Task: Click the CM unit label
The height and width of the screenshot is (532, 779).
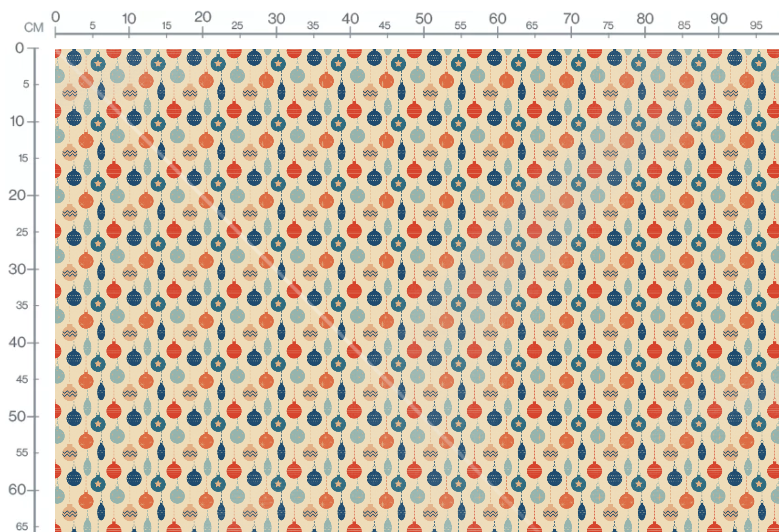Action: 34,28
